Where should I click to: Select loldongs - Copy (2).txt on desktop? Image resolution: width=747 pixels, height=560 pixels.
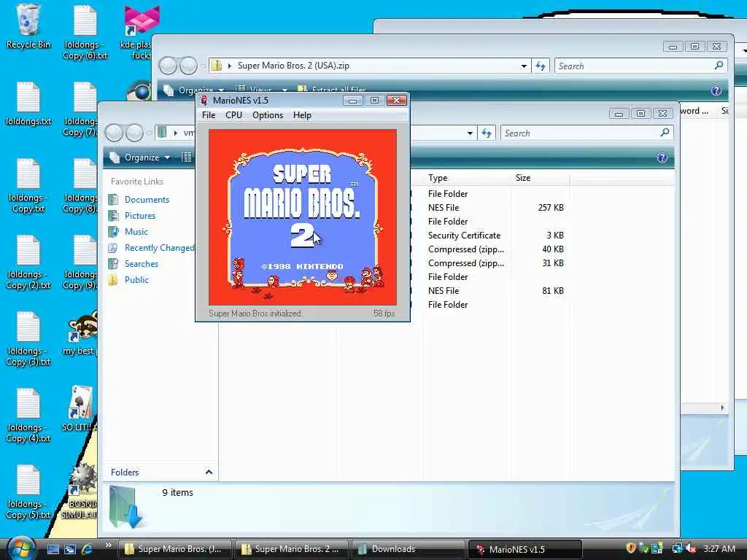pyautogui.click(x=28, y=262)
